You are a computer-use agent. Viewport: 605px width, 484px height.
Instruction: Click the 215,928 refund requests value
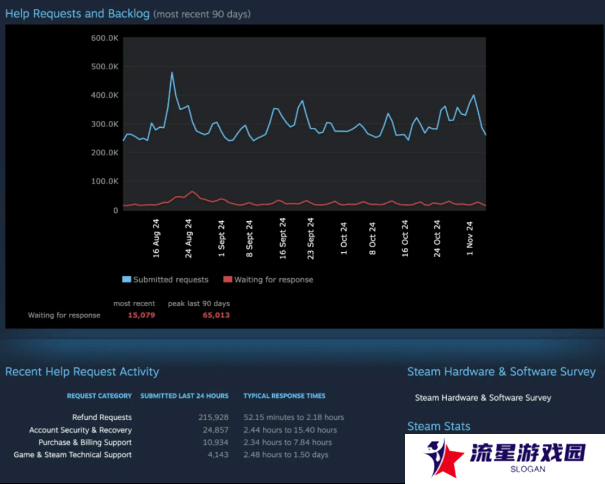(213, 417)
